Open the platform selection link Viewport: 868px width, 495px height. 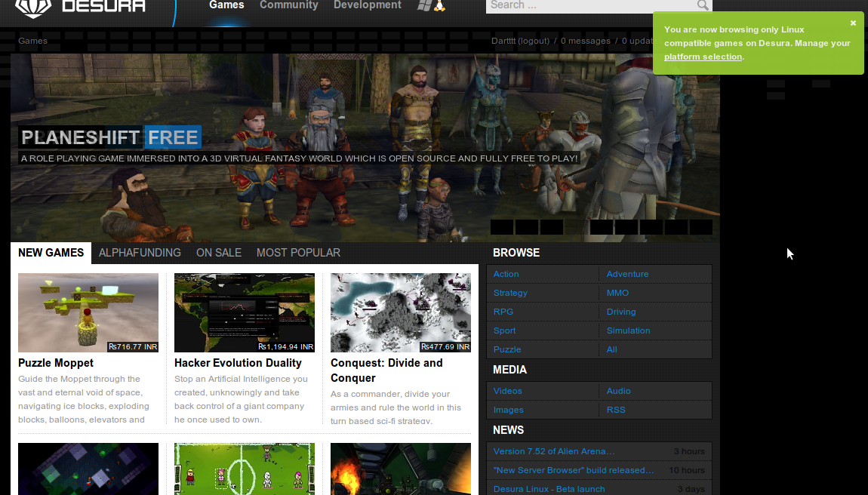[x=703, y=57]
